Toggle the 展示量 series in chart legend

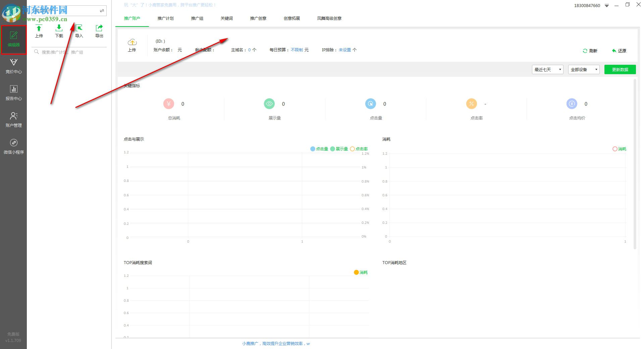(339, 149)
